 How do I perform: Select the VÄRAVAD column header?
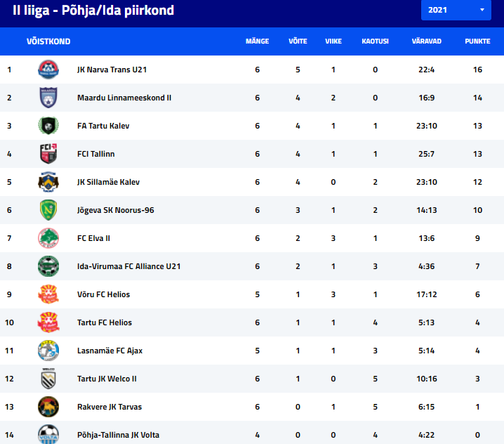click(427, 41)
